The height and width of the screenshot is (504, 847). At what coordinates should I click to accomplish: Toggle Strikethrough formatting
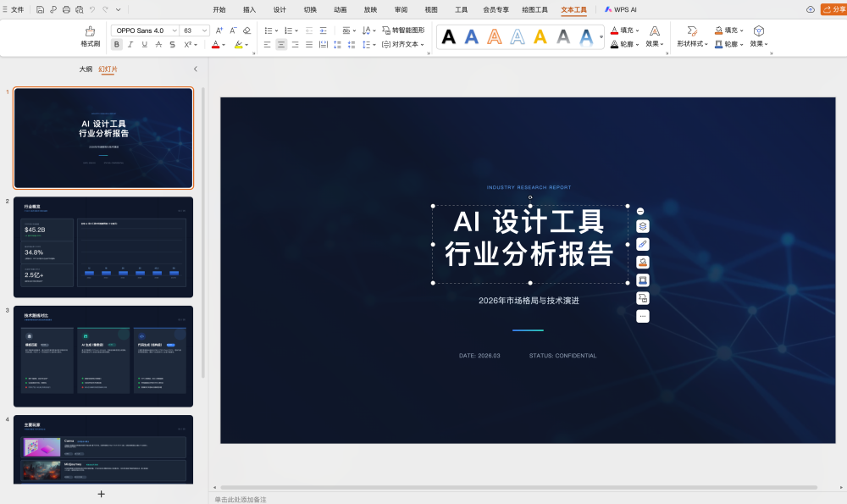tap(158, 45)
